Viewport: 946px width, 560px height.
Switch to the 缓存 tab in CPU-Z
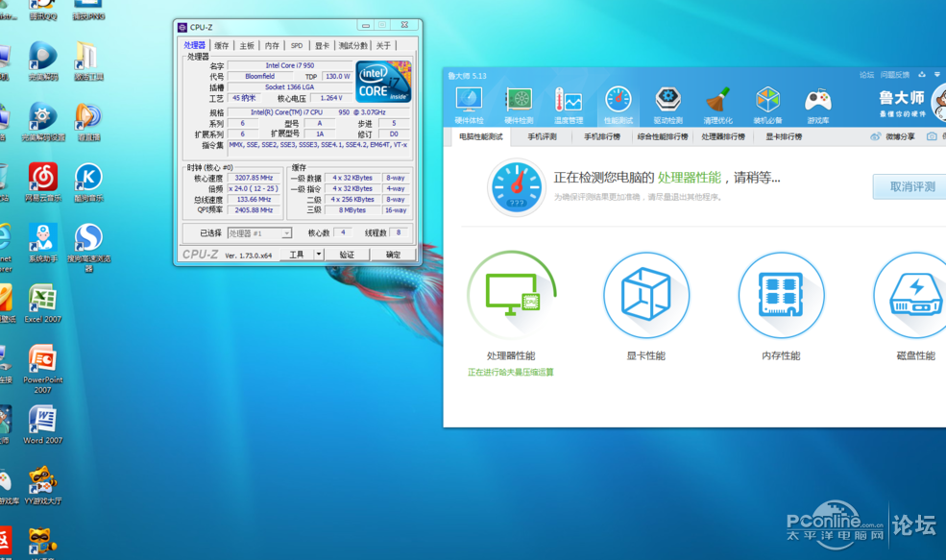(x=222, y=46)
